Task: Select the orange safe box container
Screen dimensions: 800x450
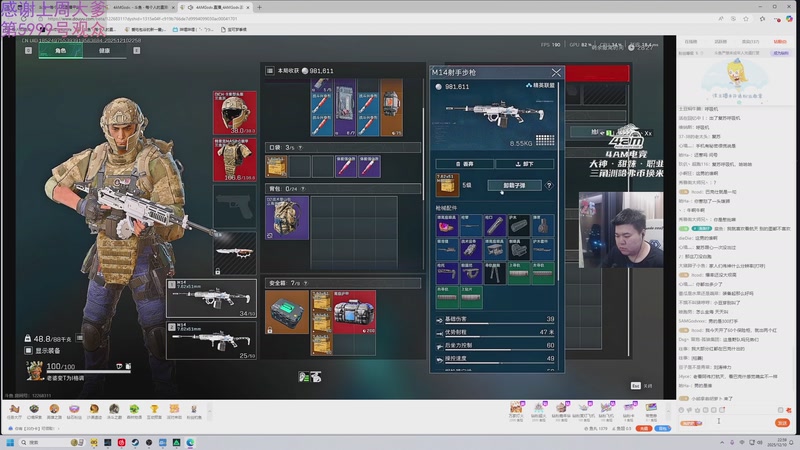Action: [x=287, y=312]
